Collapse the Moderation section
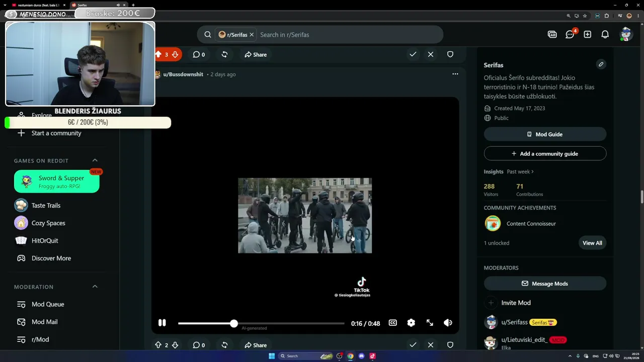This screenshot has width=644, height=362. pos(95,287)
